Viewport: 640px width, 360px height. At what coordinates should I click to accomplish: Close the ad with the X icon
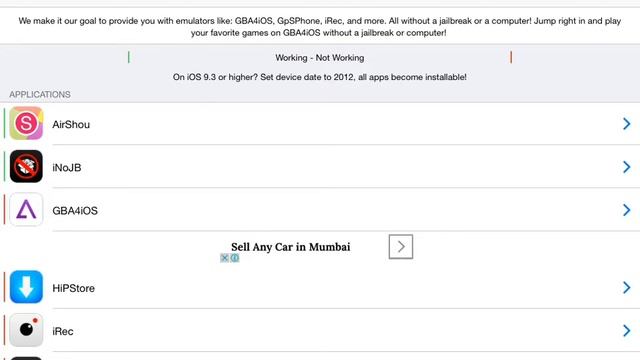224,258
